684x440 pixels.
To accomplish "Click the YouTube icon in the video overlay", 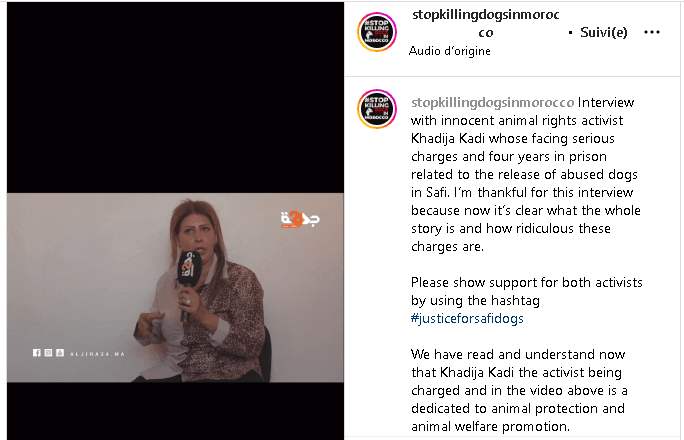I will click(x=60, y=353).
